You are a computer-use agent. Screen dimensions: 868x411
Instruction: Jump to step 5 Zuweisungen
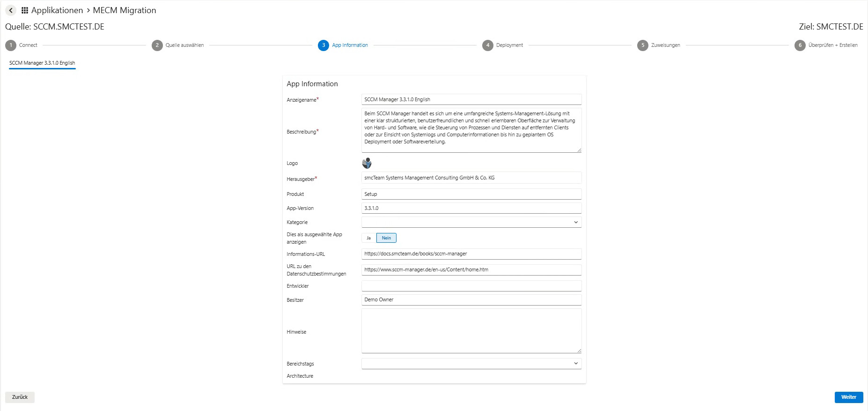coord(659,45)
